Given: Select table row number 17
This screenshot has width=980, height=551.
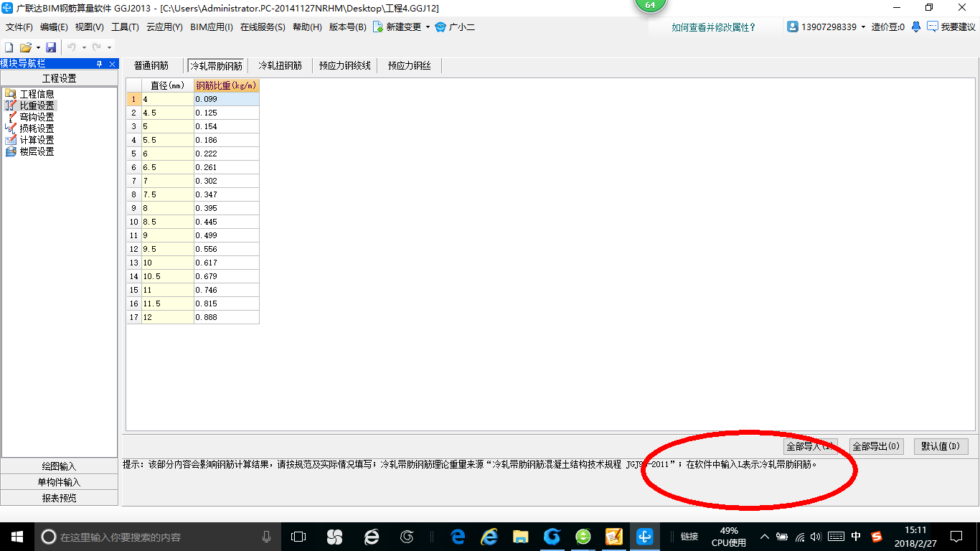Looking at the screenshot, I should (134, 317).
